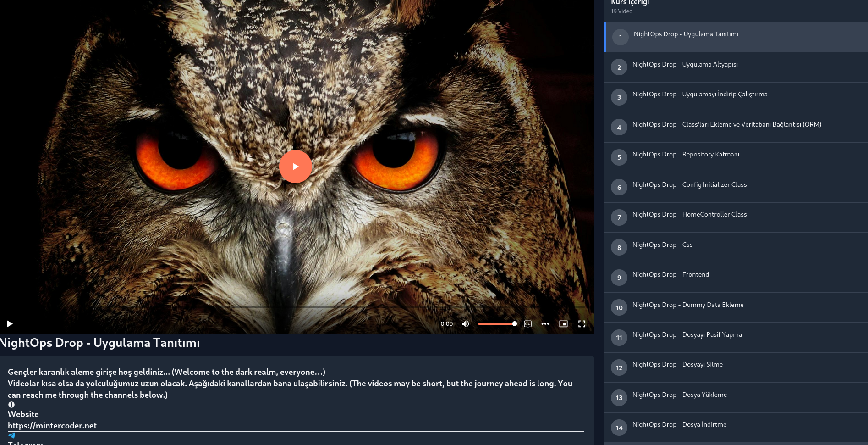Click the 0:00 video time display

[x=447, y=324]
